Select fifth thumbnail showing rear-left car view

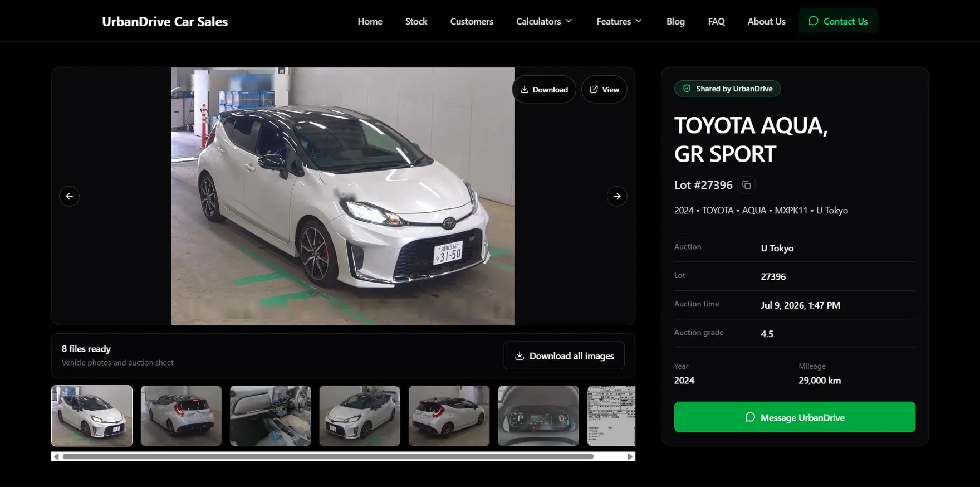(x=449, y=416)
